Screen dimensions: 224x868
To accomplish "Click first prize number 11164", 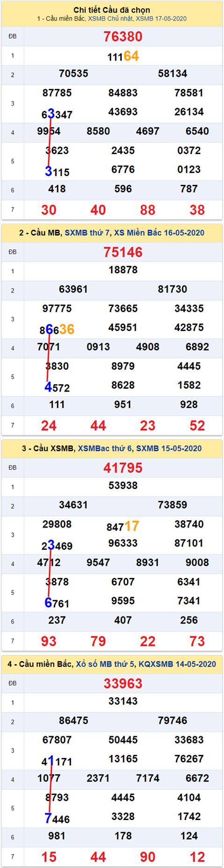I will [123, 56].
